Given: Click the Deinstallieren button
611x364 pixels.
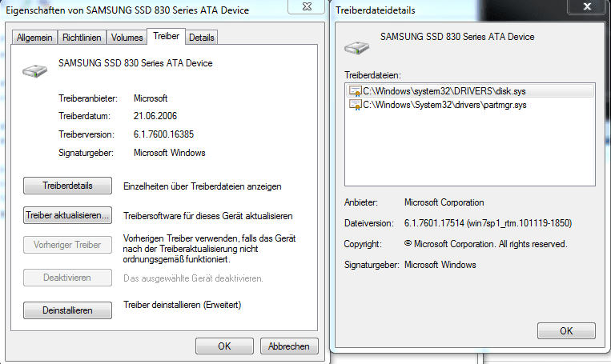Looking at the screenshot, I should click(x=67, y=310).
